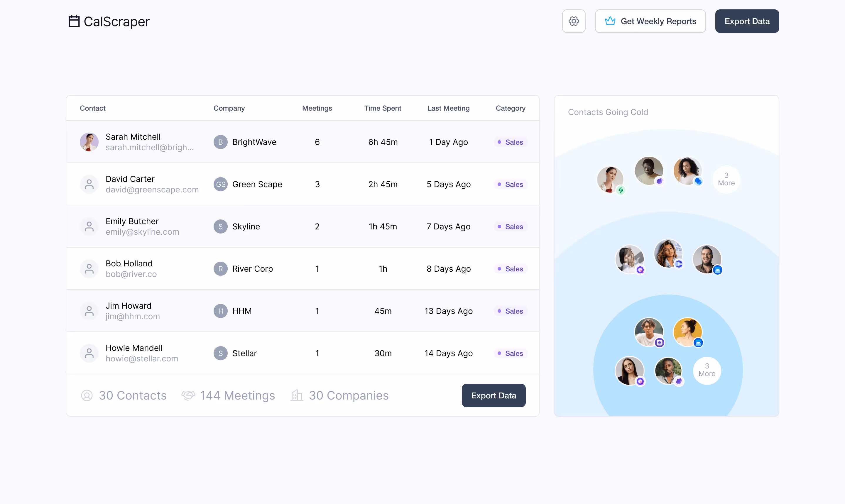Click the contacts icon beside 30 Contacts
This screenshot has height=504, width=845.
87,395
